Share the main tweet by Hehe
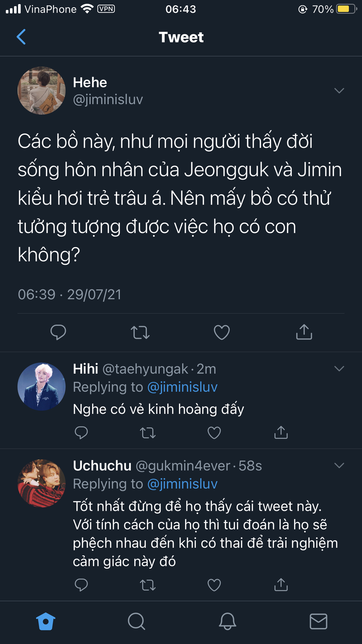This screenshot has width=362, height=644. 304,332
